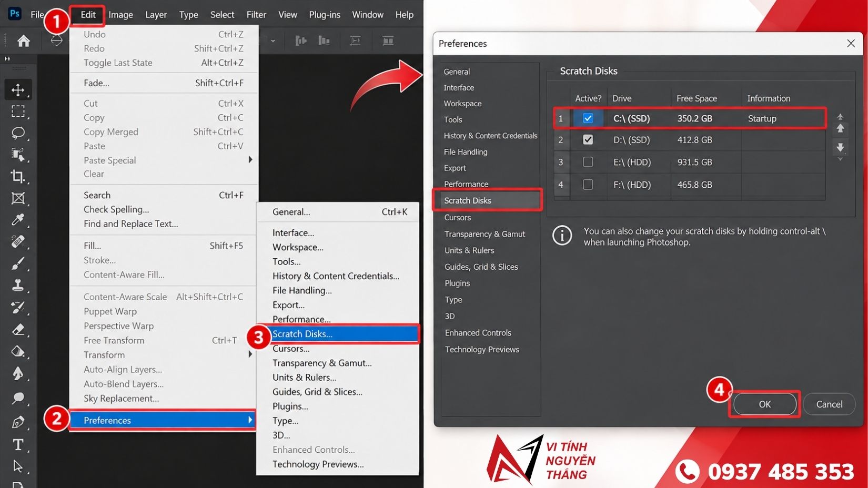The height and width of the screenshot is (488, 868).
Task: Uncheck the D:\ (SSD) active checkbox
Action: pyautogui.click(x=588, y=140)
